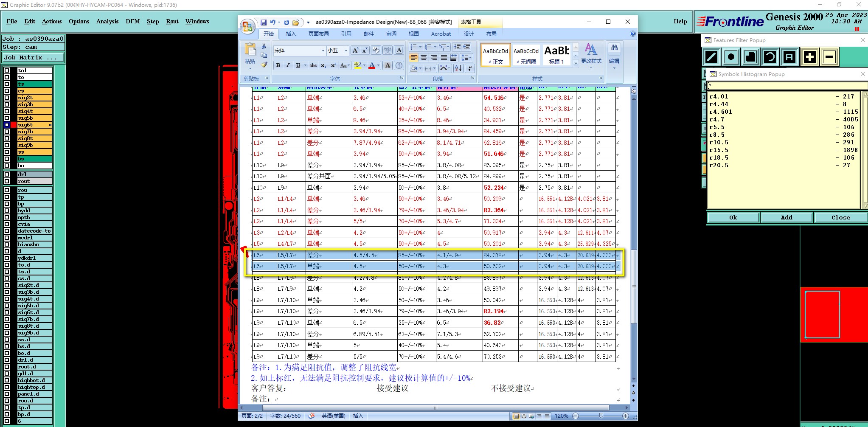Open font name dropdown 宋体
Screen dimensions: 868x427
(323, 51)
